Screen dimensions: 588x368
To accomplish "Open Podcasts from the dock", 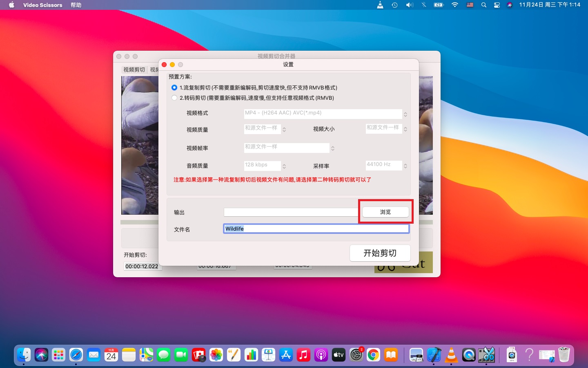I will 321,355.
